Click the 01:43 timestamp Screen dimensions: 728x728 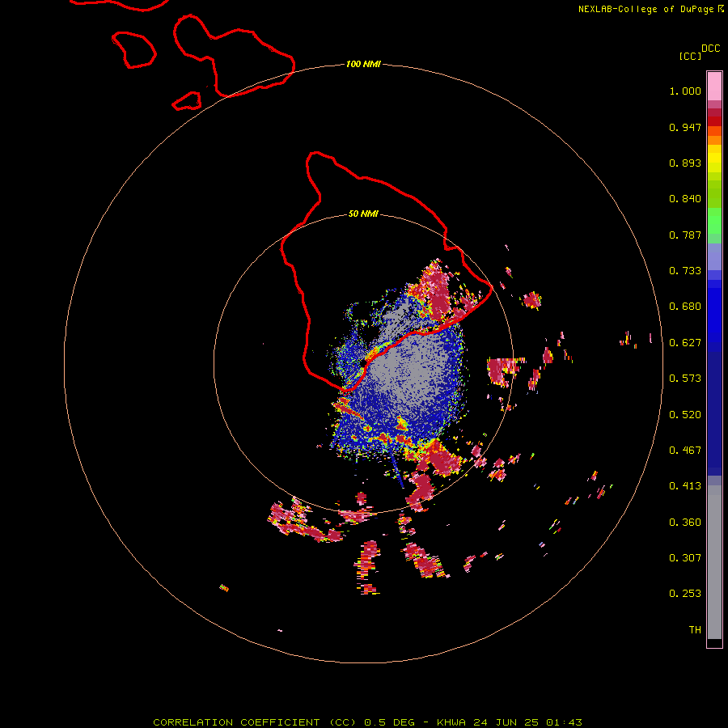[x=564, y=722]
